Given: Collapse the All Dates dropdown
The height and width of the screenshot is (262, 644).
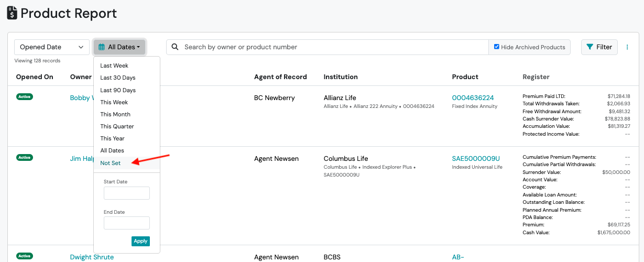Looking at the screenshot, I should click(x=119, y=47).
